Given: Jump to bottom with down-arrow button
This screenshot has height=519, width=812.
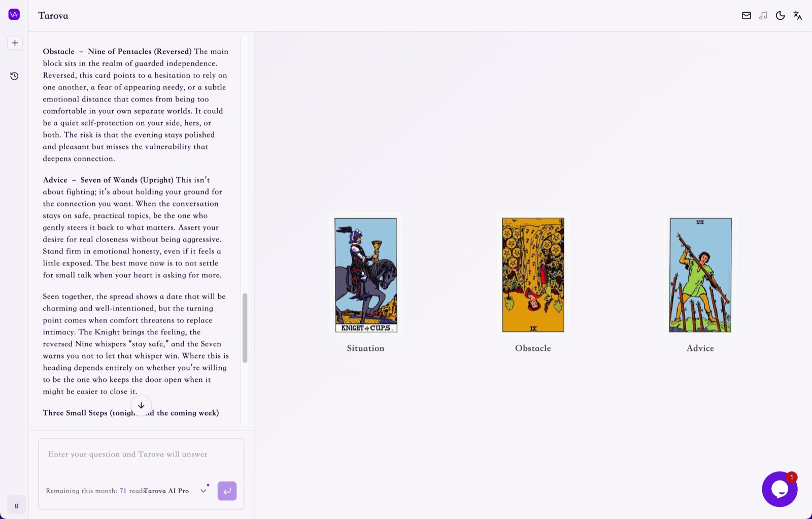Looking at the screenshot, I should pos(141,405).
